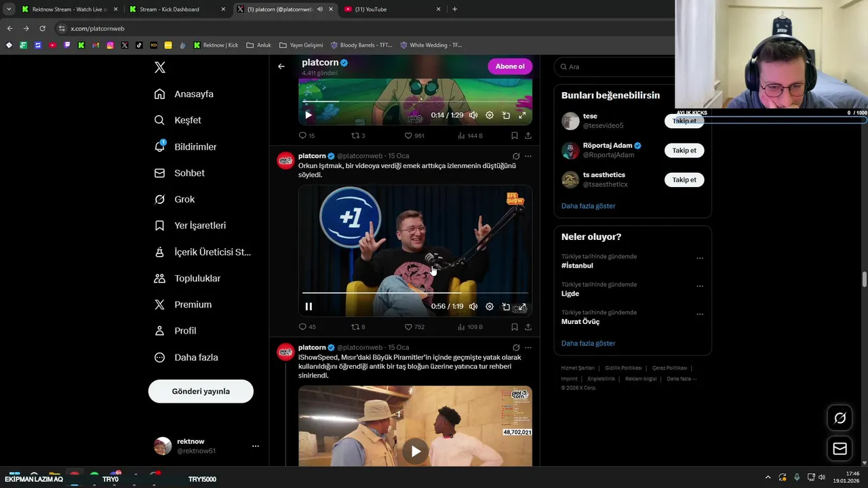Open Rektnow | Kick bookmark
Screen dimensions: 868x488
point(216,45)
